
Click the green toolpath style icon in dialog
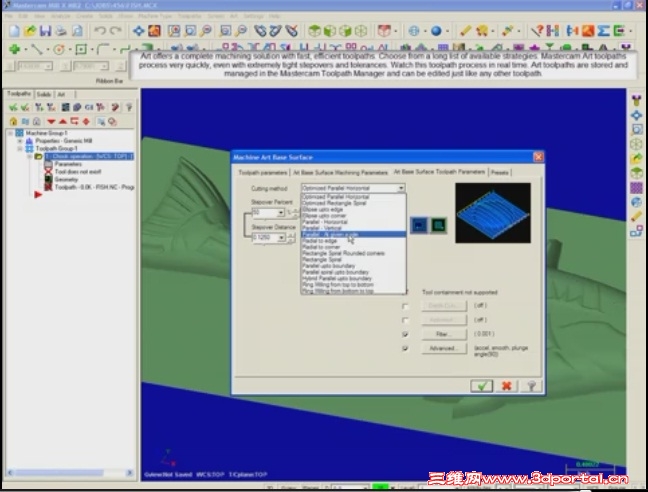coord(438,226)
